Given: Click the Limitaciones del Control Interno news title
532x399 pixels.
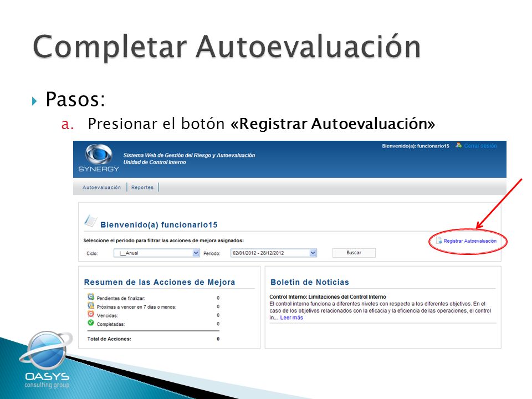Looking at the screenshot, I should click(328, 297).
